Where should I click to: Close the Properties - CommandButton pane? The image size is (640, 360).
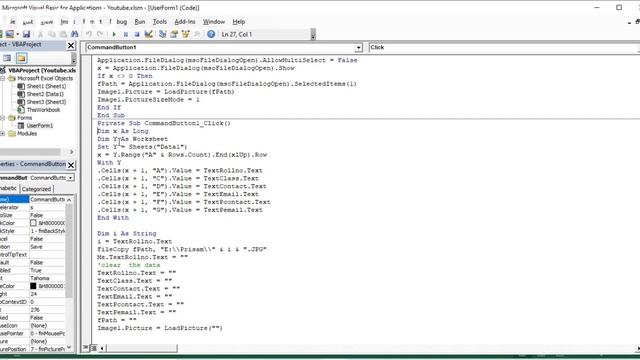[71, 165]
